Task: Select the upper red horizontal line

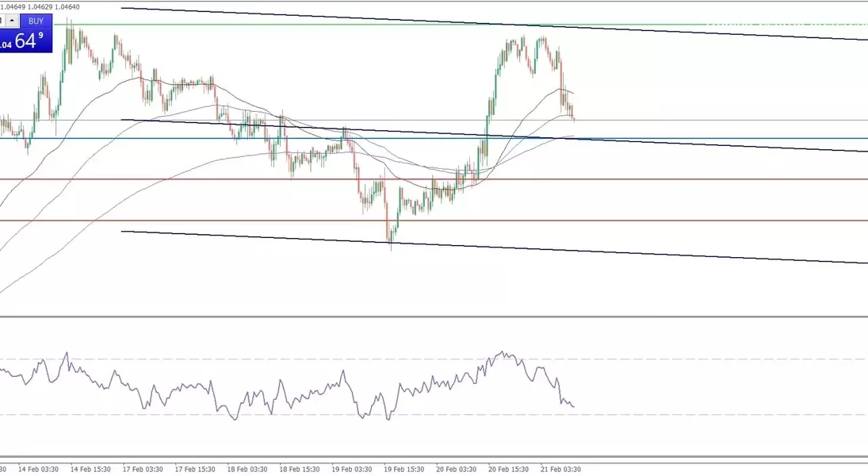Action: [x=634, y=179]
